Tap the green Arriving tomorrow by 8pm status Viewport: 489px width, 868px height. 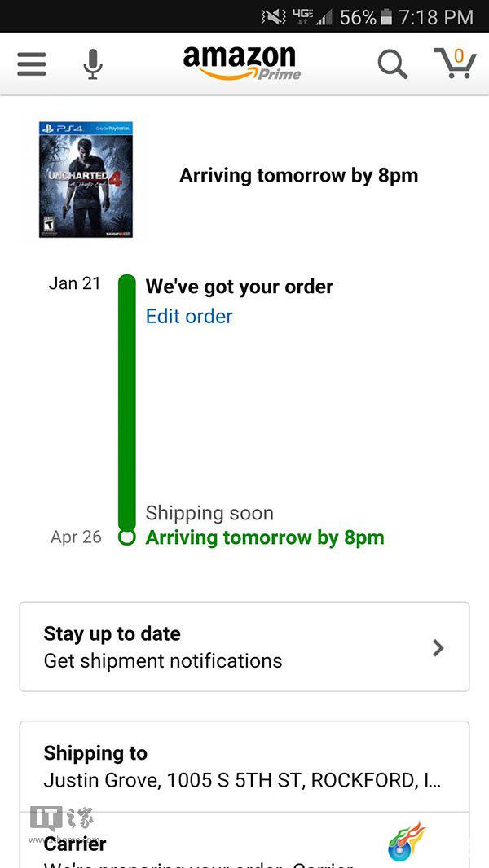pyautogui.click(x=265, y=537)
